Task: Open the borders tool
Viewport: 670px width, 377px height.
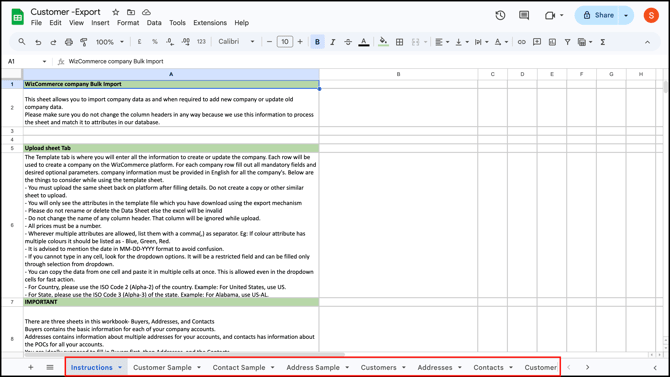Action: coord(400,42)
